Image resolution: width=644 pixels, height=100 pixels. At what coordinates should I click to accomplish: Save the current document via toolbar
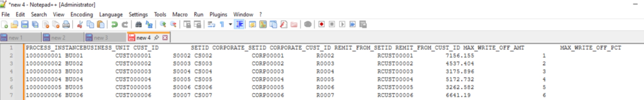pyautogui.click(x=25, y=24)
